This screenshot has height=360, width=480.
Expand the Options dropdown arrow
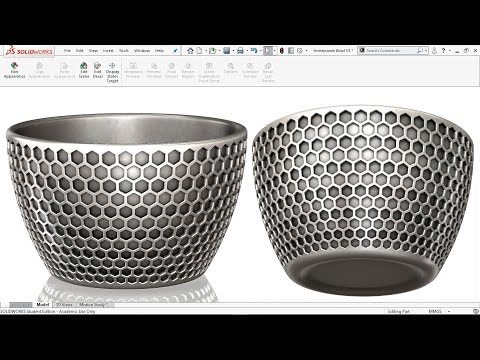pos(306,51)
